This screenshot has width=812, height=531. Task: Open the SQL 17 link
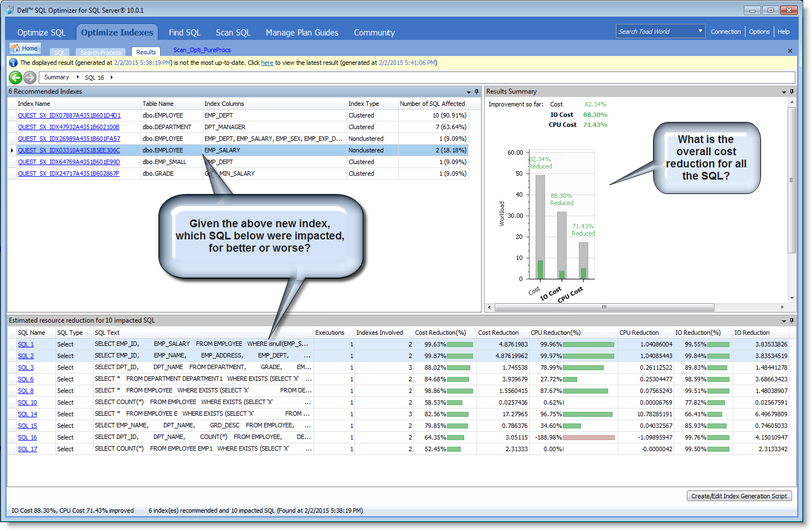pos(27,449)
